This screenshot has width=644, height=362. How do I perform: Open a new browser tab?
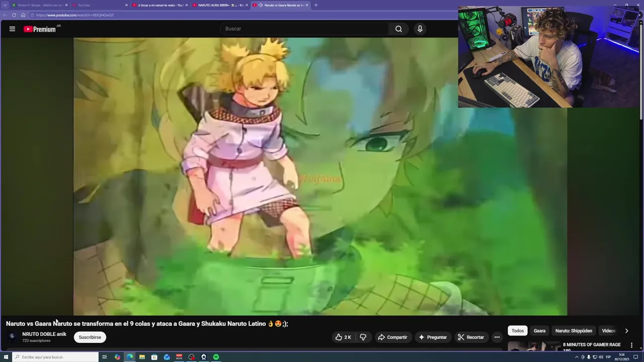[x=316, y=5]
